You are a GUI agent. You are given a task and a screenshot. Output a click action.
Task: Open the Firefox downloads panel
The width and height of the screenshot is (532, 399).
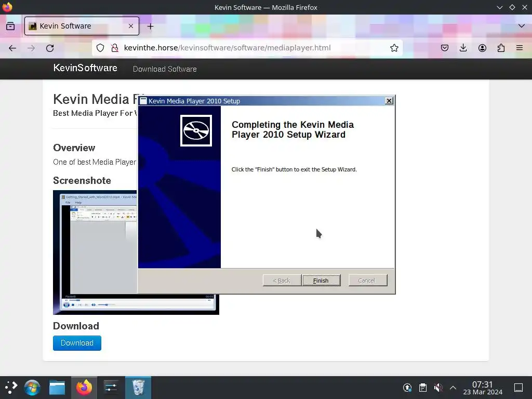point(463,48)
